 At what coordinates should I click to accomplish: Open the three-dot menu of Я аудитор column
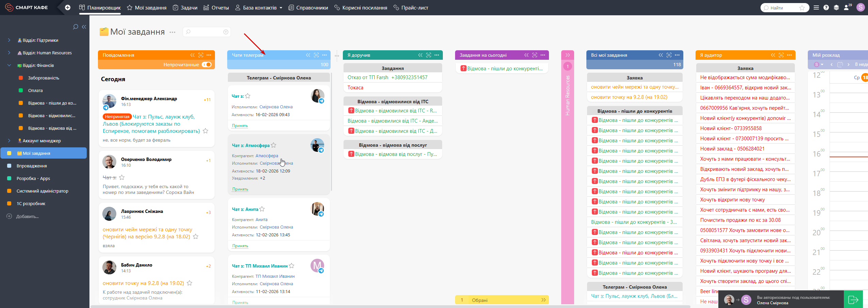click(x=789, y=55)
